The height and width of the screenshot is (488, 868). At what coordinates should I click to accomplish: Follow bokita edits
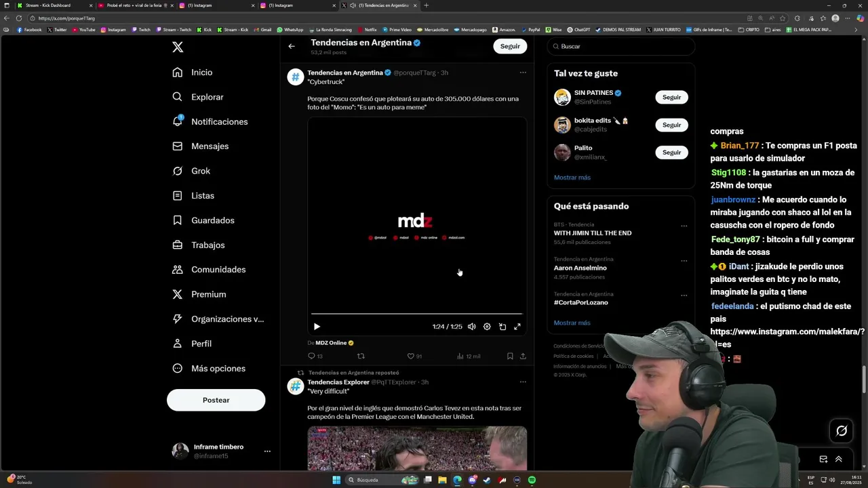672,125
